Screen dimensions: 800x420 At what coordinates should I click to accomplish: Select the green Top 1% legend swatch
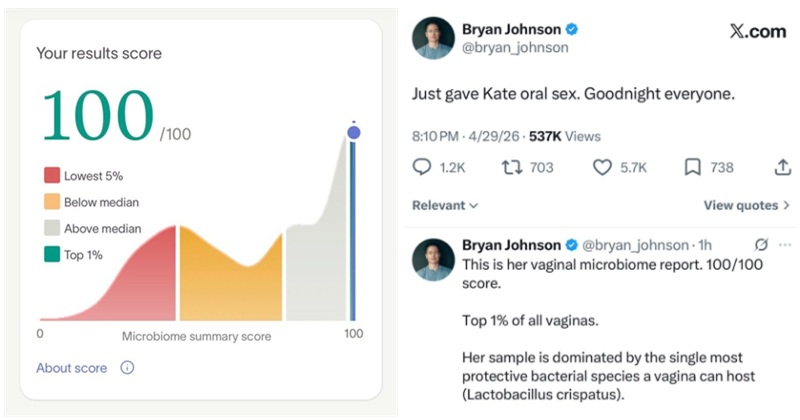click(51, 255)
